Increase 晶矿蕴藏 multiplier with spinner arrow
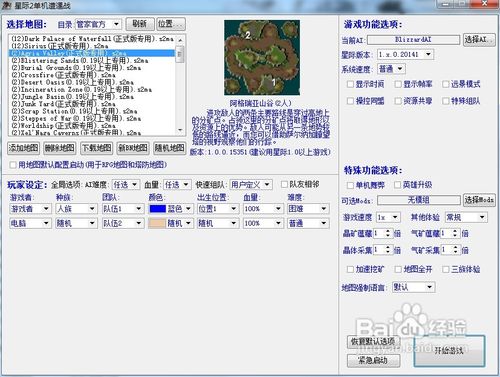This screenshot has width=500, height=377. (388, 231)
